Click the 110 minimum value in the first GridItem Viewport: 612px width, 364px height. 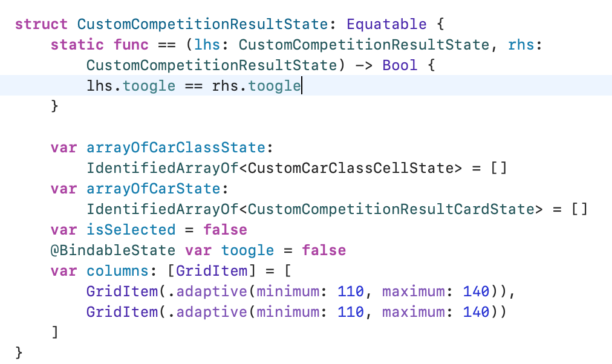[x=351, y=291]
